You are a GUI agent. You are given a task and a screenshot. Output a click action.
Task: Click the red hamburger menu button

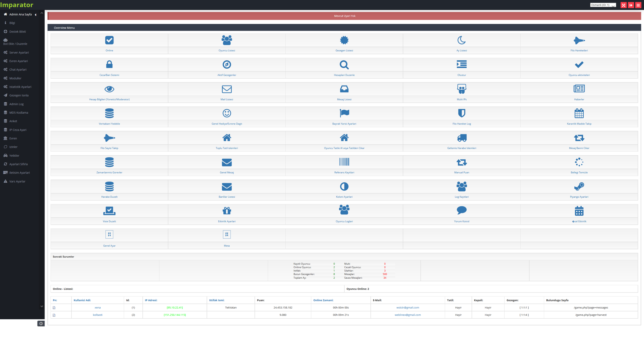[x=638, y=5]
